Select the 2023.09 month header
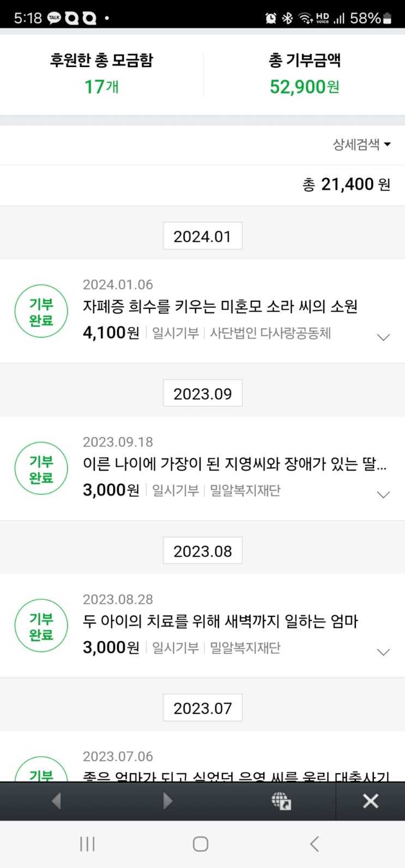 [203, 393]
